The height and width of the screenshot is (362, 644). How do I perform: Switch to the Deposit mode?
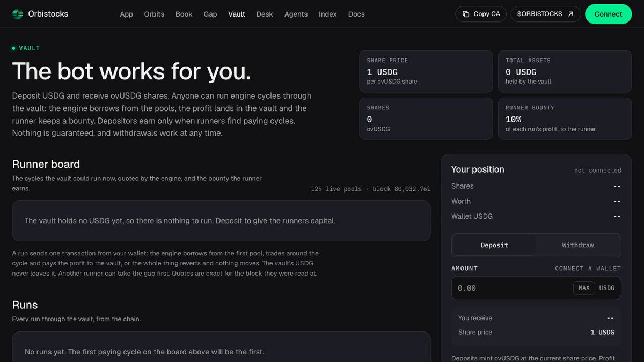(x=494, y=245)
